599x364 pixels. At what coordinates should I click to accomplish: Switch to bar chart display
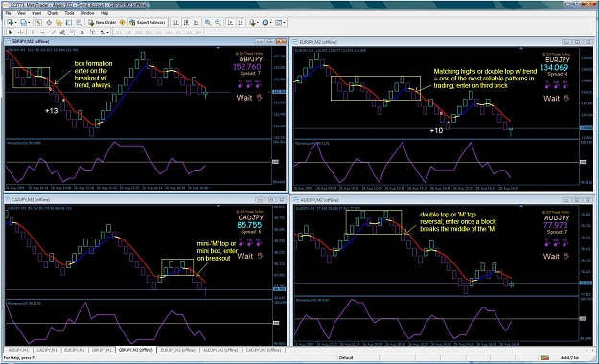pyautogui.click(x=176, y=23)
